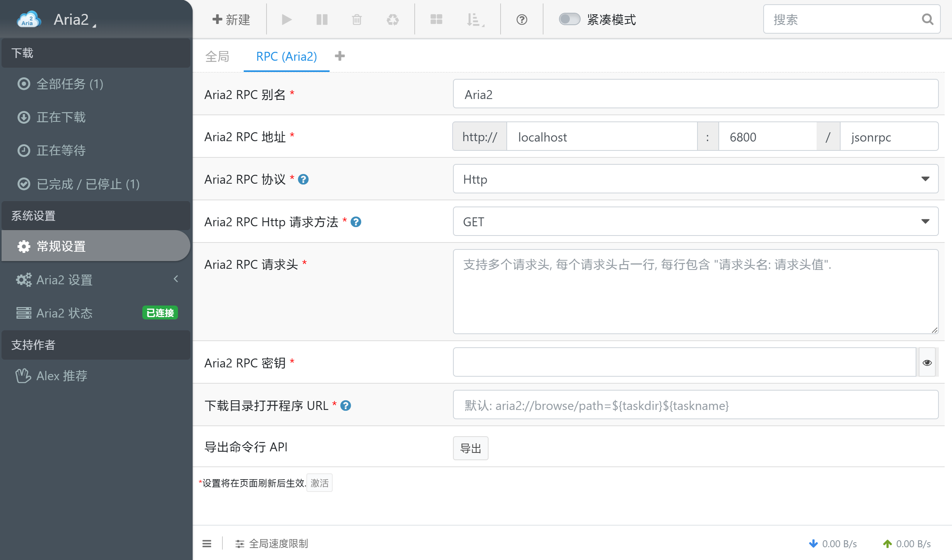Image resolution: width=952 pixels, height=560 pixels.
Task: Show RPC secret with the eye icon
Action: pyautogui.click(x=927, y=362)
